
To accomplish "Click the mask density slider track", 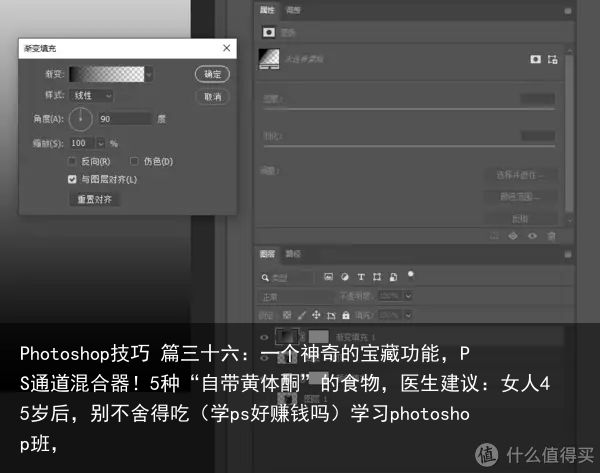I will click(x=409, y=109).
